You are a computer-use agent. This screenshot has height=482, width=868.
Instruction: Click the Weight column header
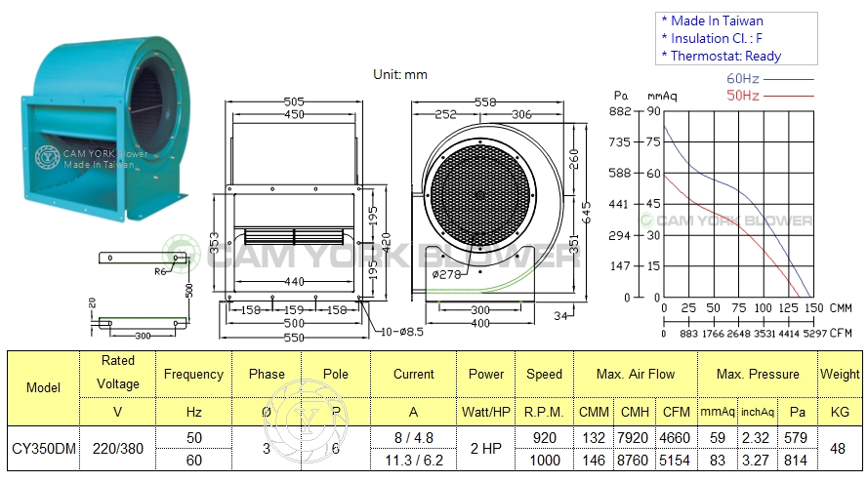tap(840, 374)
